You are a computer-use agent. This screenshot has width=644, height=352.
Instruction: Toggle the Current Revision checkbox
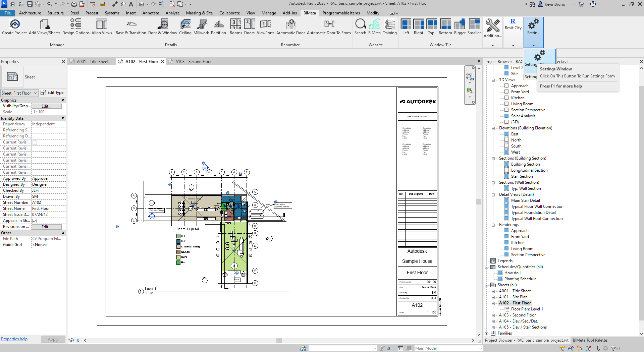tap(35, 142)
